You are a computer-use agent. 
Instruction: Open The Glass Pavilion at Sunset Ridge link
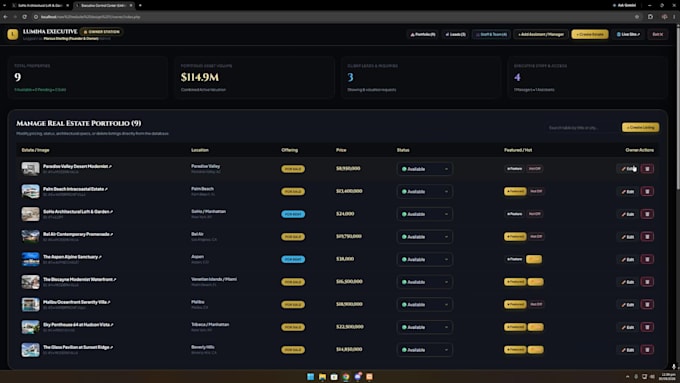click(x=78, y=347)
